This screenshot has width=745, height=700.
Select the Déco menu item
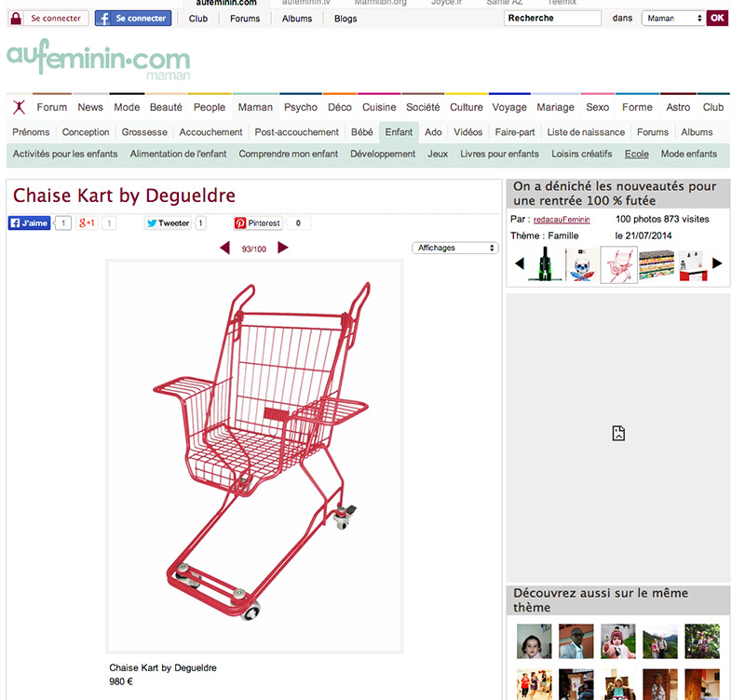(x=340, y=107)
